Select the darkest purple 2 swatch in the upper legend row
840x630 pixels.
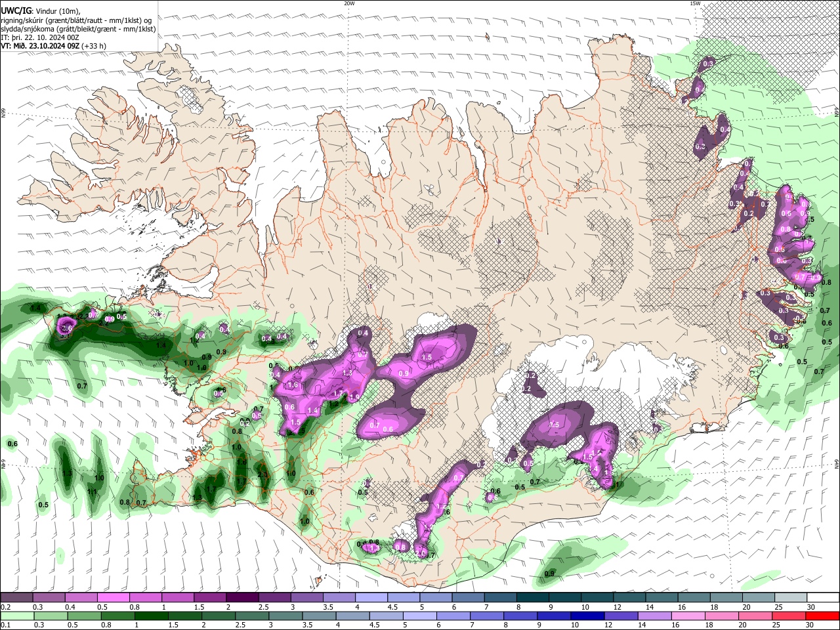click(242, 598)
